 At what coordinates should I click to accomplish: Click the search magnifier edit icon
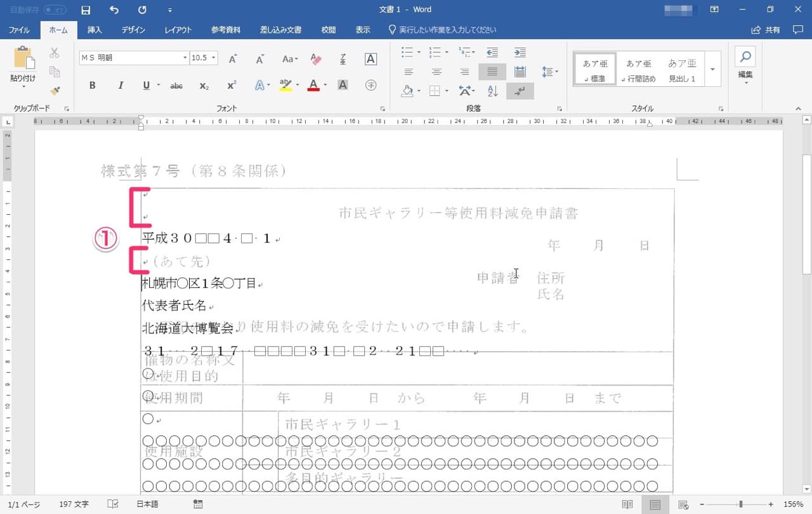click(x=745, y=56)
